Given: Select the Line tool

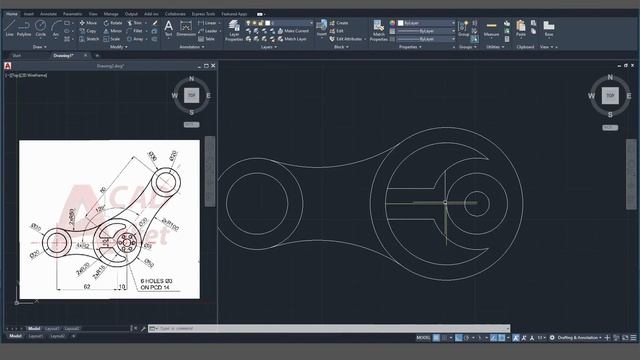Looking at the screenshot, I should (10, 29).
